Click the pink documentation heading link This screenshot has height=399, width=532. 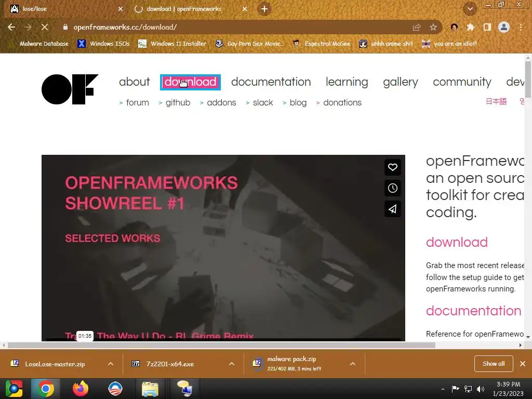point(473,311)
